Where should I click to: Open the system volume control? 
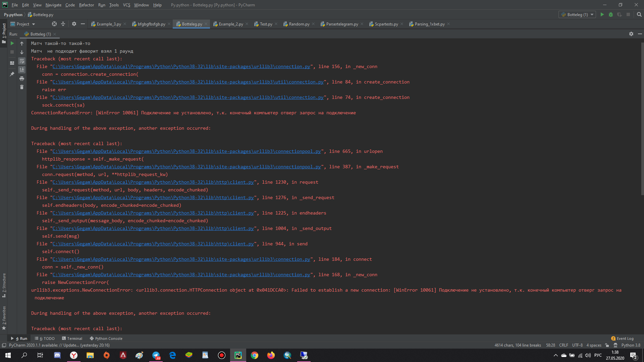tap(588, 355)
